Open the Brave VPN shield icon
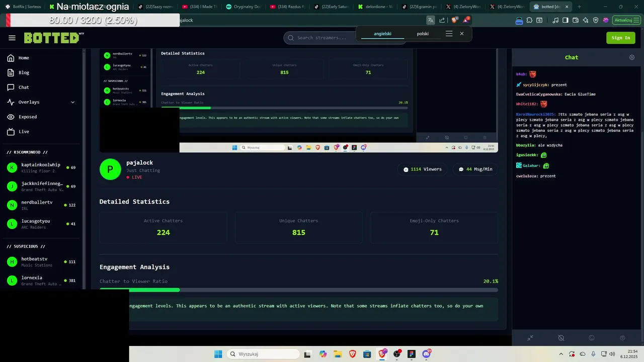Screen dimensions: 644x362 point(596,20)
